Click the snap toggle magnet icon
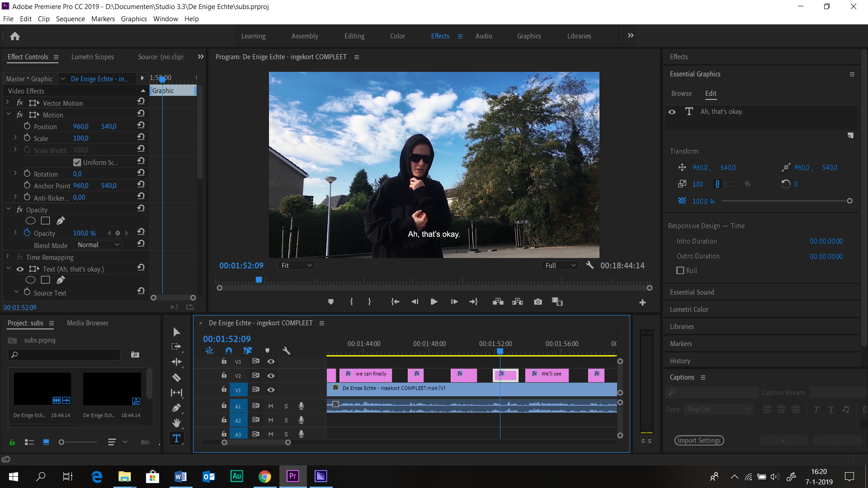868x488 pixels. (229, 350)
